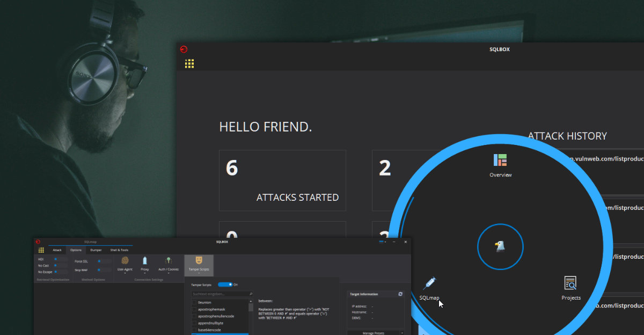Click the SQLBOX title of the main window
Screen dimensions: 644x335
coord(500,49)
